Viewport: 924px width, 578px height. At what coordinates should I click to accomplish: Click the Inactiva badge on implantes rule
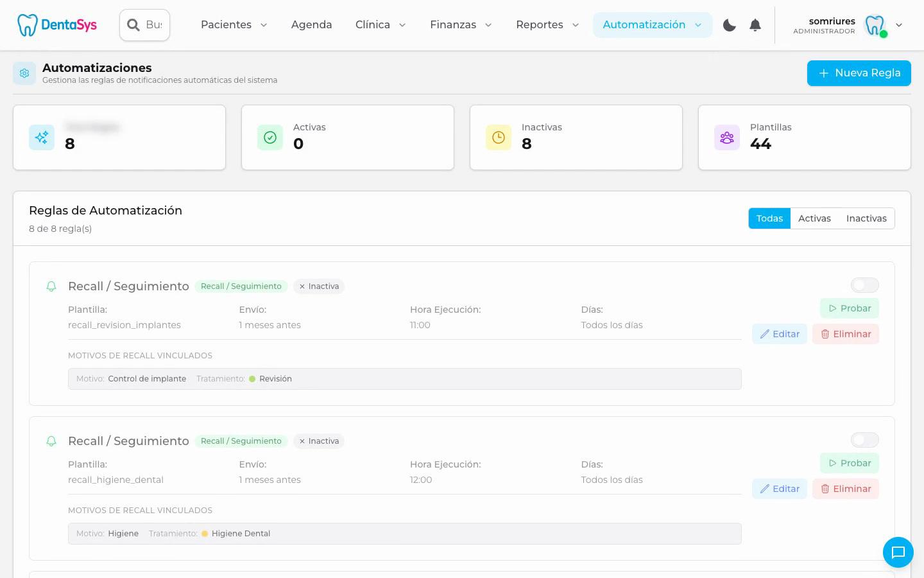[x=319, y=286]
